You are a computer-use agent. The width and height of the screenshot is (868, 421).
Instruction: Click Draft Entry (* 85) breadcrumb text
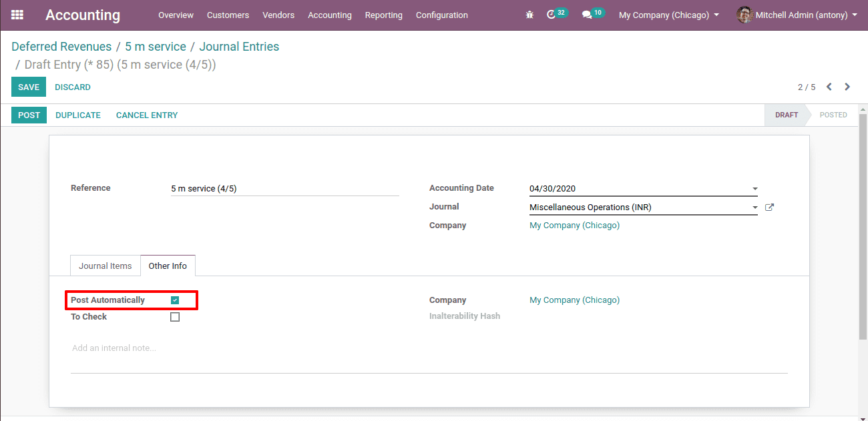120,65
